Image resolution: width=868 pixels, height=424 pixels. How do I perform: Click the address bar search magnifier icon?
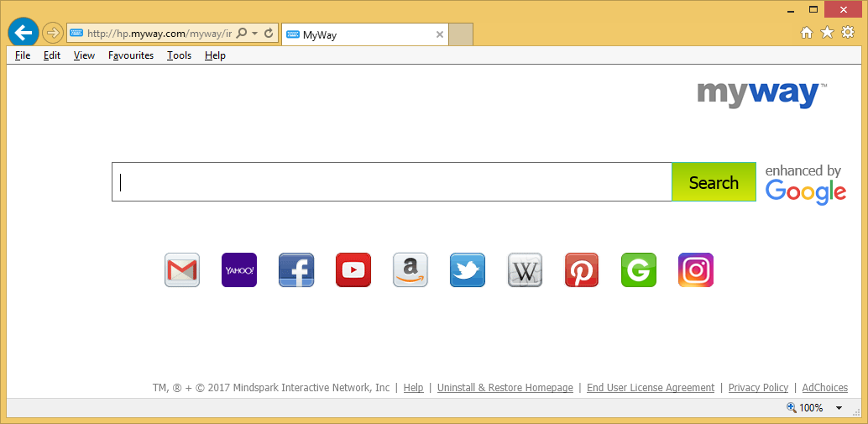[242, 34]
